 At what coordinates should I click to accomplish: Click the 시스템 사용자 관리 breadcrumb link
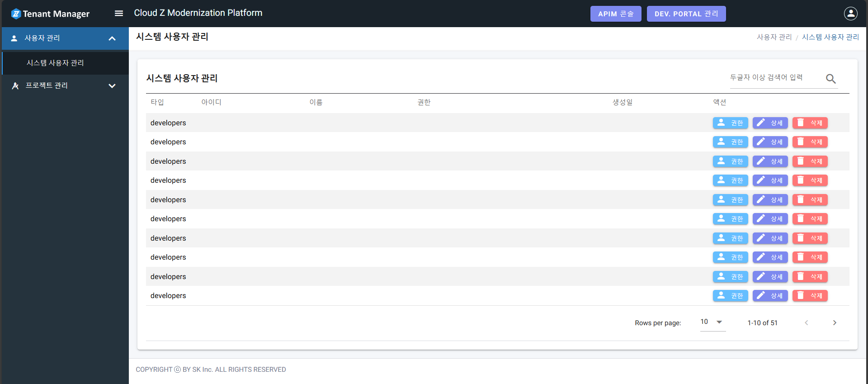[830, 37]
